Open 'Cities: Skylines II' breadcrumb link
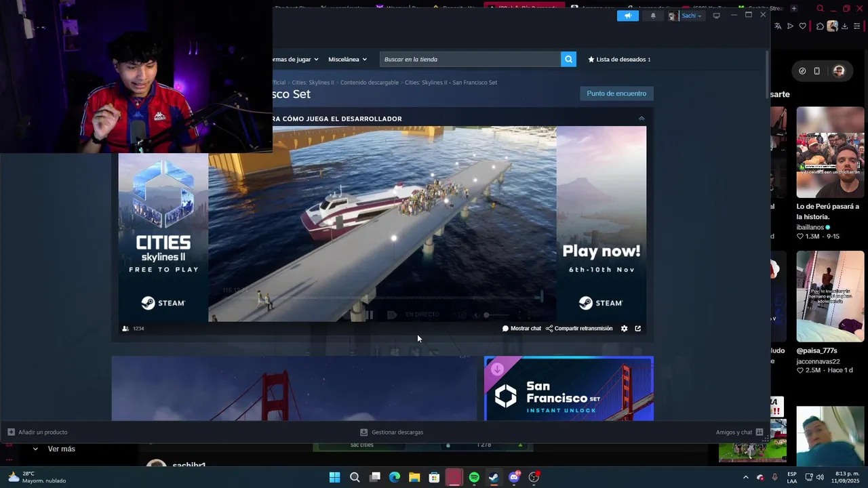This screenshot has height=488, width=868. (x=313, y=82)
